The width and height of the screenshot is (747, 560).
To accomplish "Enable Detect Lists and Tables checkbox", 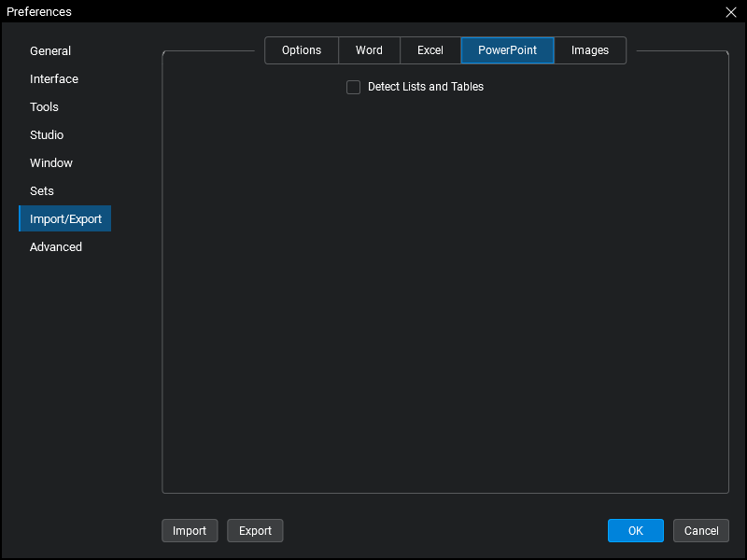I will pos(354,87).
